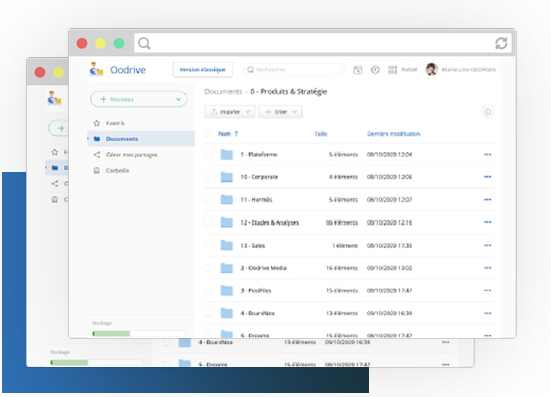Check the box for 13 - Sales
The height and width of the screenshot is (397, 551).
(x=208, y=246)
